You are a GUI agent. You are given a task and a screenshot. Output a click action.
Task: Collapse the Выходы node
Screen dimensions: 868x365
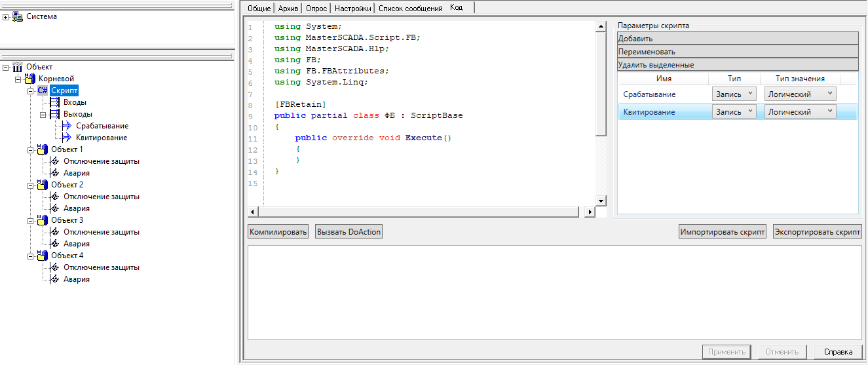[43, 114]
